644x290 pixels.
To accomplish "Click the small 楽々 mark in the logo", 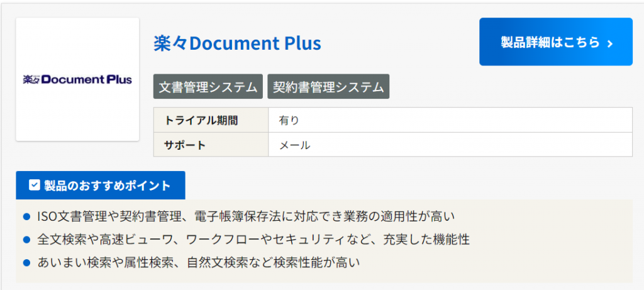I will pyautogui.click(x=31, y=80).
